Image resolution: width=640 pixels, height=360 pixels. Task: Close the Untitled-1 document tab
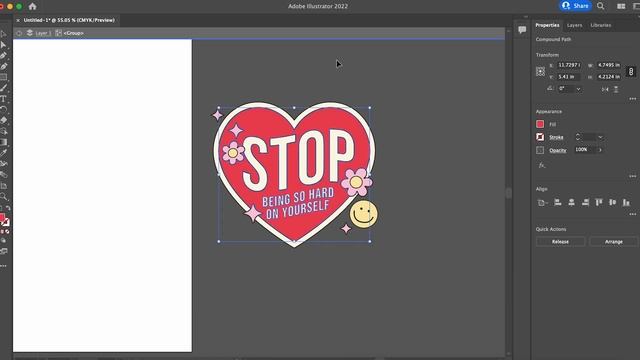pyautogui.click(x=18, y=20)
